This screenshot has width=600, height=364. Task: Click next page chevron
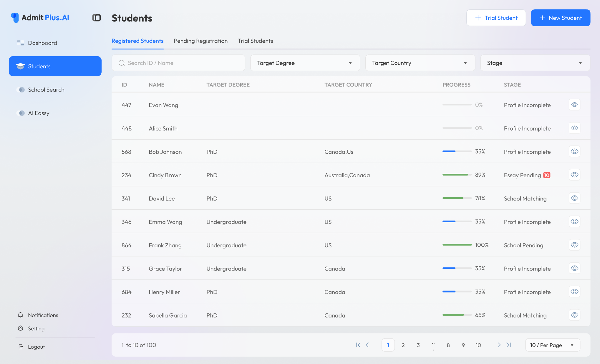(x=499, y=345)
